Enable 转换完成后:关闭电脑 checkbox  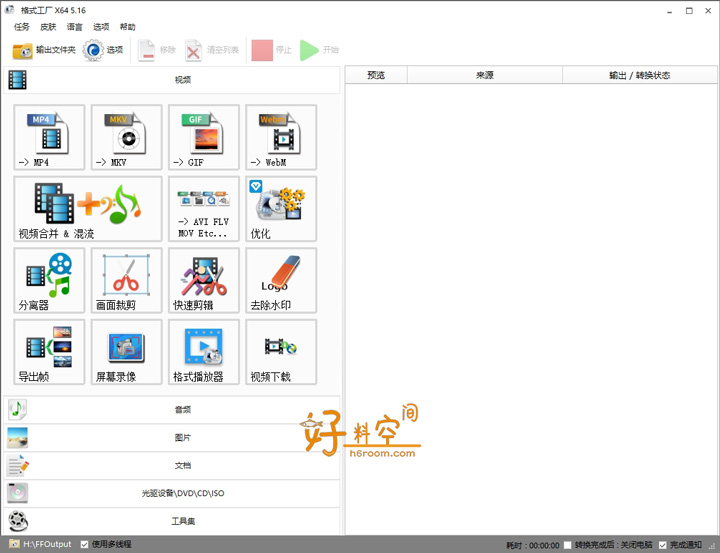(568, 545)
